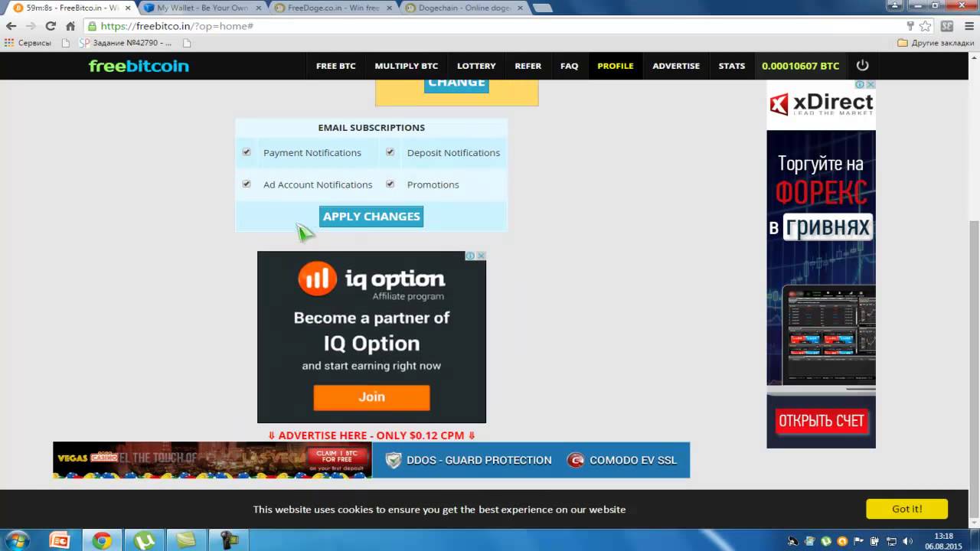980x551 pixels.
Task: Click the APPLY CHANGES button
Action: pyautogui.click(x=371, y=217)
